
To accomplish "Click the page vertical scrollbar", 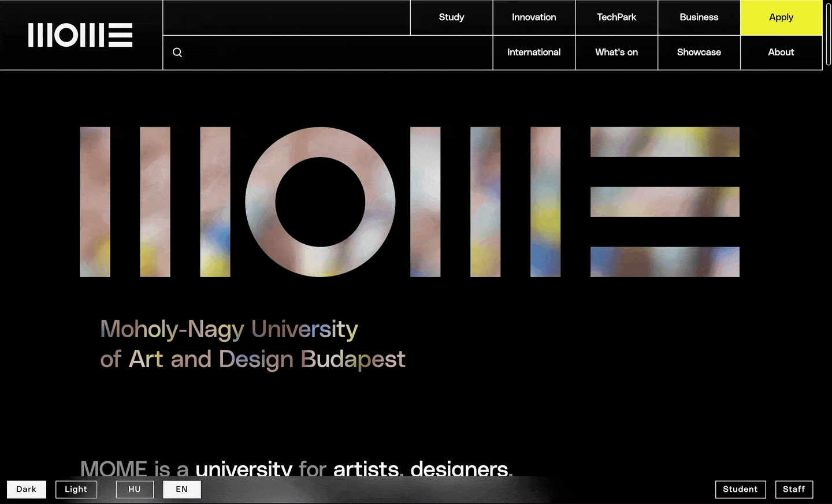I will point(829,35).
